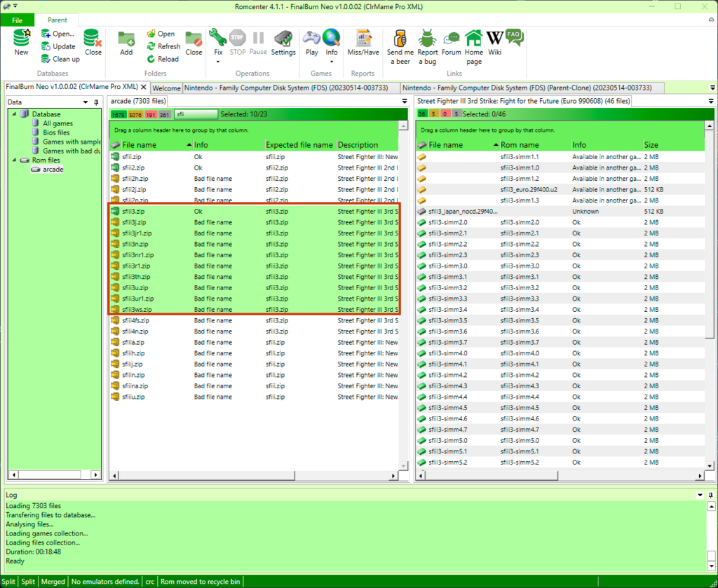Sort by the Size column header
The height and width of the screenshot is (588, 718).
point(673,145)
